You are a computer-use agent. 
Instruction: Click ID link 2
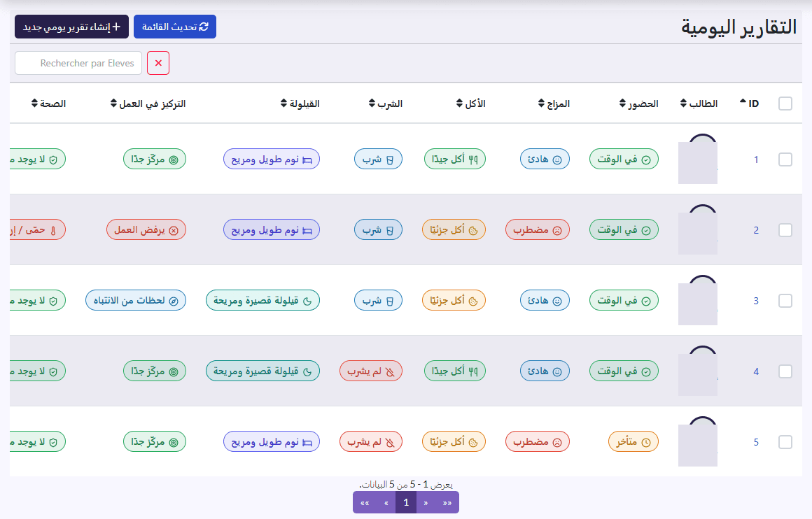[x=755, y=229]
